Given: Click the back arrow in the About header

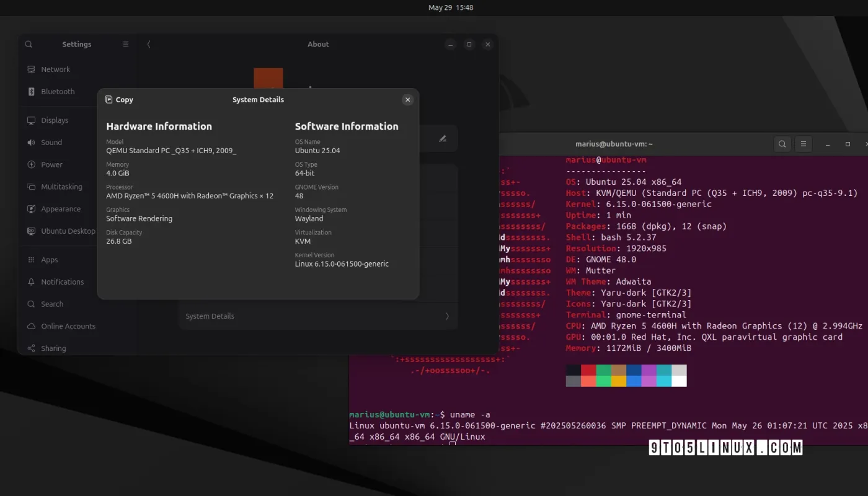Looking at the screenshot, I should tap(149, 45).
